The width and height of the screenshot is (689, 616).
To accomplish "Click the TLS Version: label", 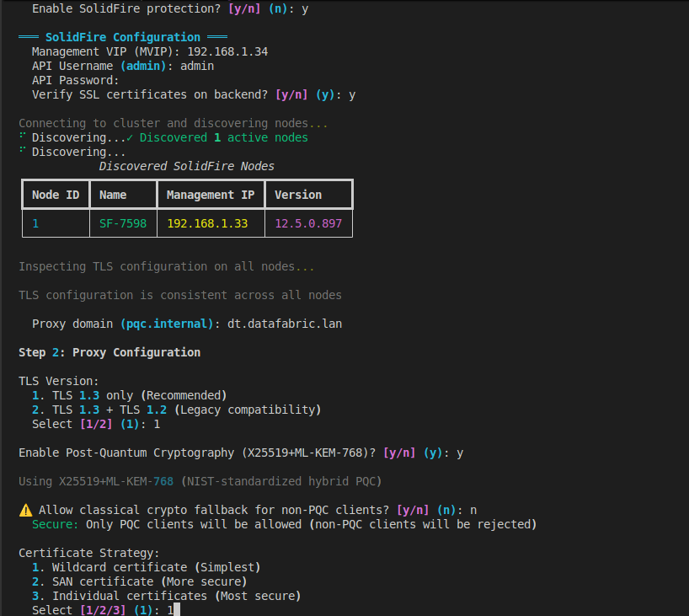I will click(x=59, y=381).
